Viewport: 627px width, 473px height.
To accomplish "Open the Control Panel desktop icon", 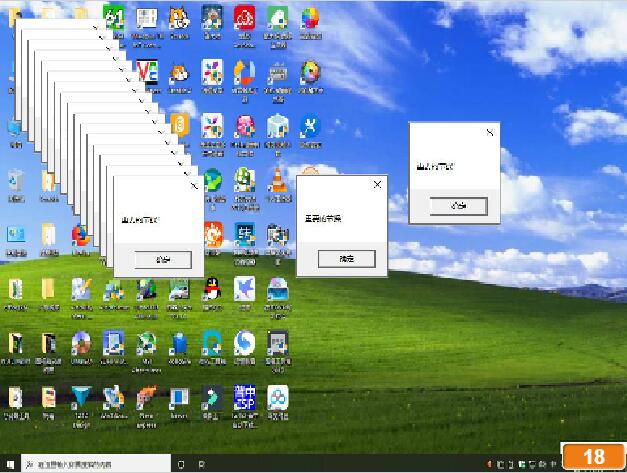I will [16, 235].
